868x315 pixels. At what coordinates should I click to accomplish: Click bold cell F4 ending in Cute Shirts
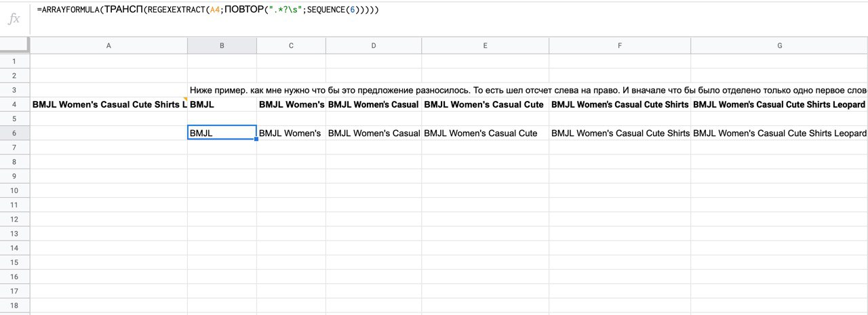pos(620,104)
